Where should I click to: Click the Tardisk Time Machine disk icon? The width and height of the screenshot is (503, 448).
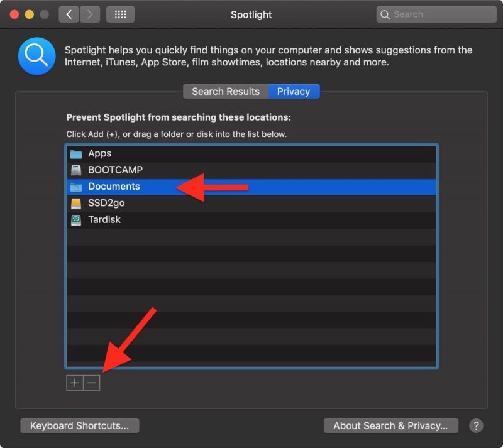[x=76, y=220]
